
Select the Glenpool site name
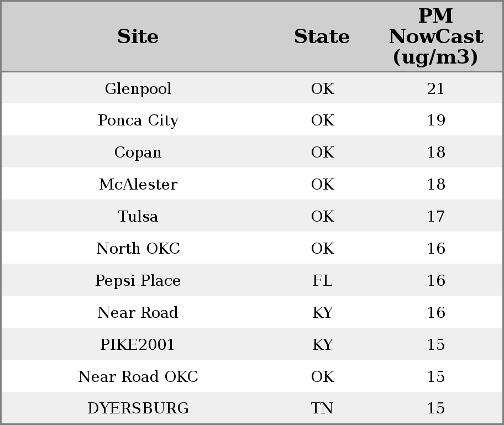click(138, 88)
